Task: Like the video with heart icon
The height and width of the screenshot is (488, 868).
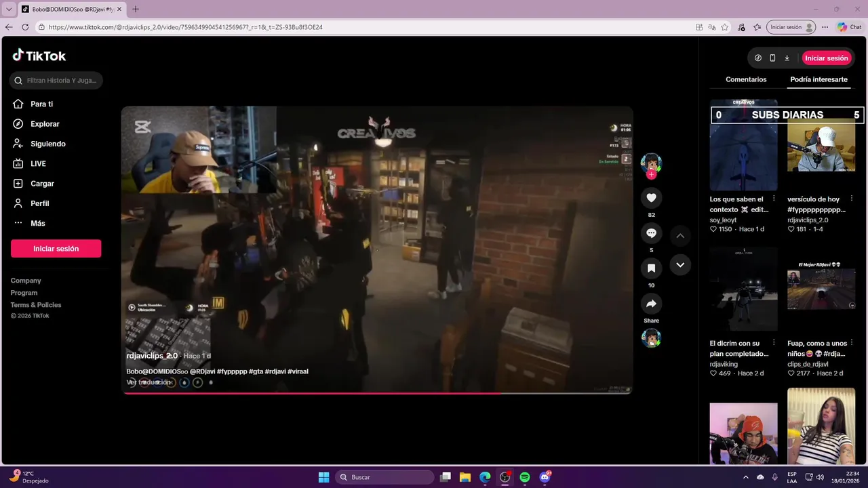Action: 651,198
